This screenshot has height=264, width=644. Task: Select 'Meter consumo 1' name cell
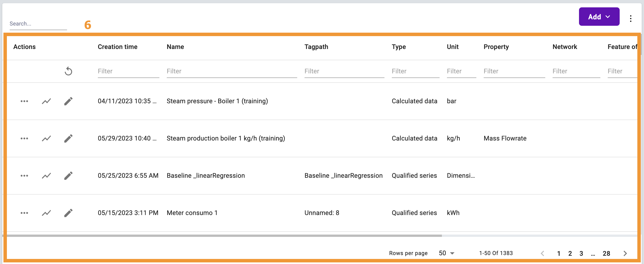tap(192, 213)
